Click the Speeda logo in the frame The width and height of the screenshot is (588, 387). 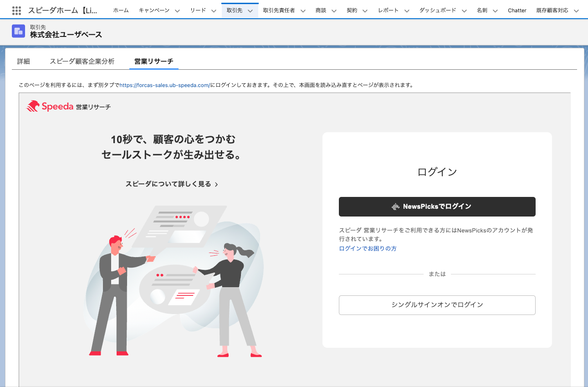pos(50,107)
